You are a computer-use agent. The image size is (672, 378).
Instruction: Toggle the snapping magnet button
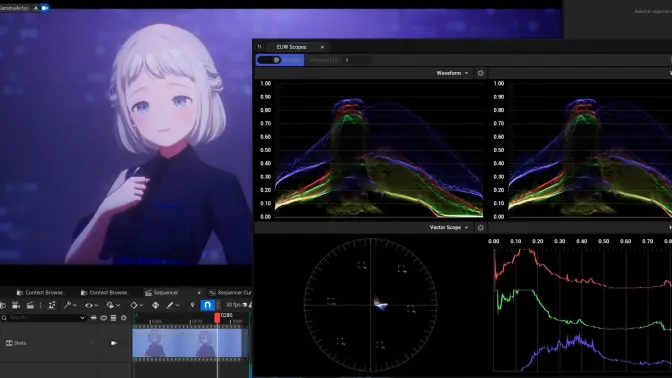point(207,305)
